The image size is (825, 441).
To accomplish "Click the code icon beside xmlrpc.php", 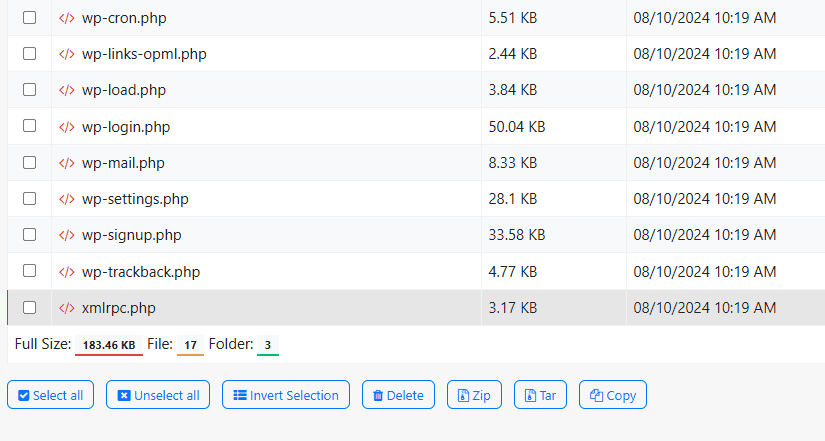I will pos(67,308).
